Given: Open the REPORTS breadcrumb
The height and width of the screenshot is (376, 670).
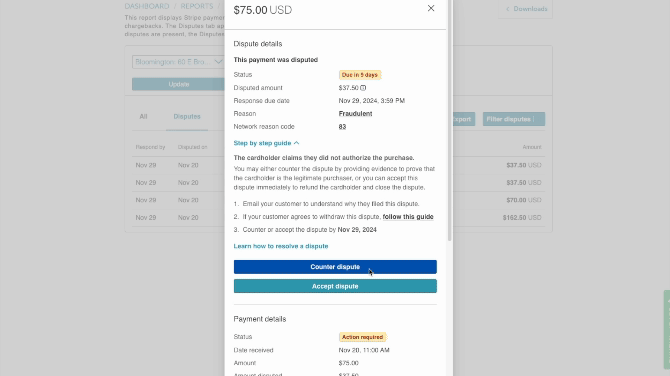Looking at the screenshot, I should point(197,6).
